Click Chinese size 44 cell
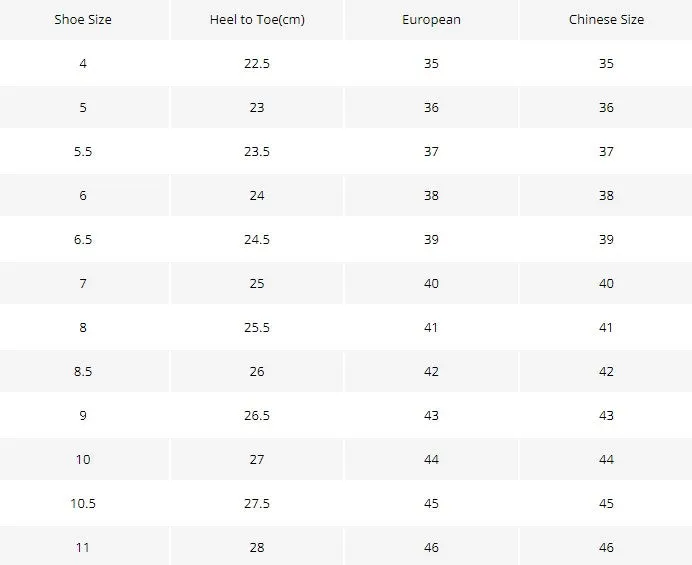 (x=606, y=460)
